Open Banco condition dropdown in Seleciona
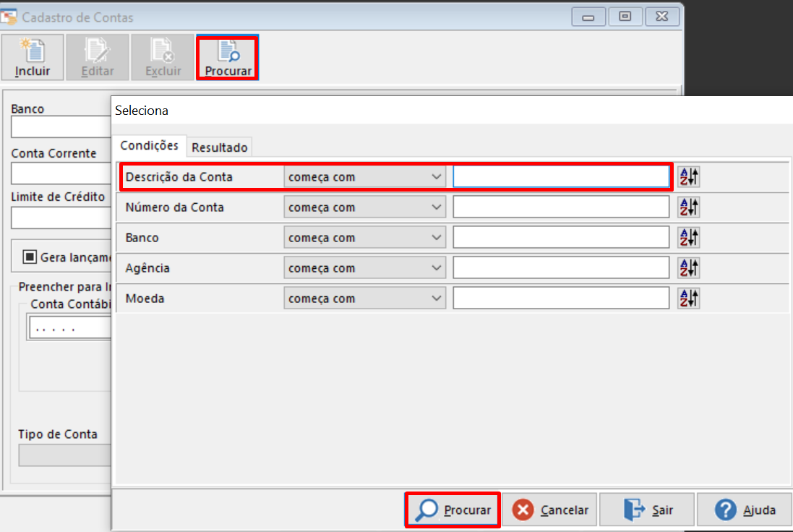This screenshot has height=532, width=793. click(x=364, y=238)
